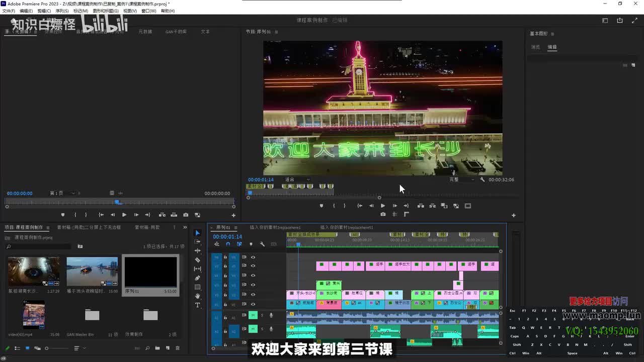Viewport: 644px width, 362px height.
Task: Open the 效果制作 bin folder
Action: pos(150,315)
